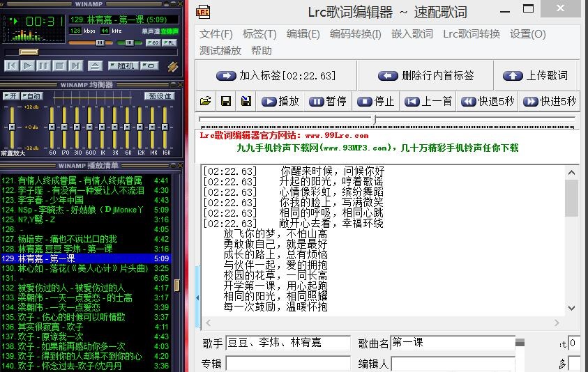Toggle equalizer on (开) button
The height and width of the screenshot is (372, 588).
11,96
